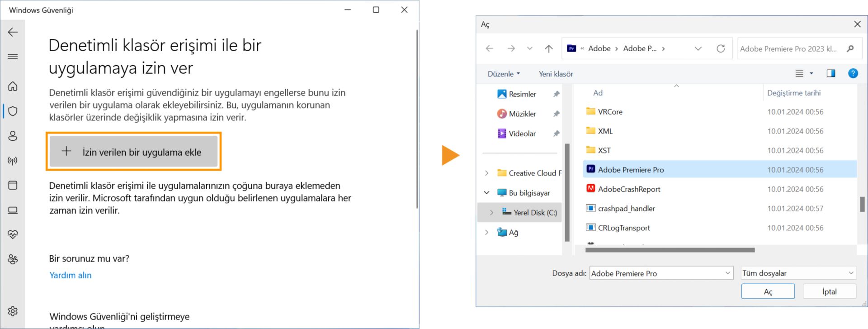Image resolution: width=868 pixels, height=329 pixels.
Task: Expand the Creative Cloud Files tree node
Action: [x=487, y=173]
